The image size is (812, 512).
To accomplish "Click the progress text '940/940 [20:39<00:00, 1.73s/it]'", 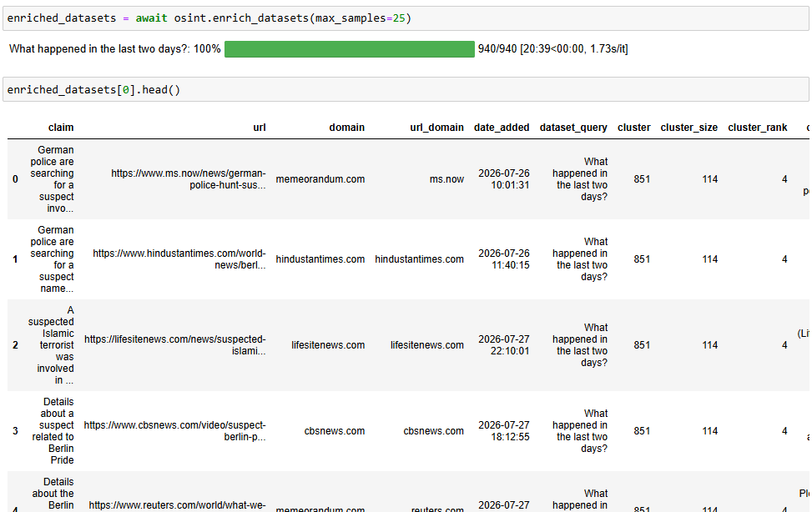I will 553,48.
